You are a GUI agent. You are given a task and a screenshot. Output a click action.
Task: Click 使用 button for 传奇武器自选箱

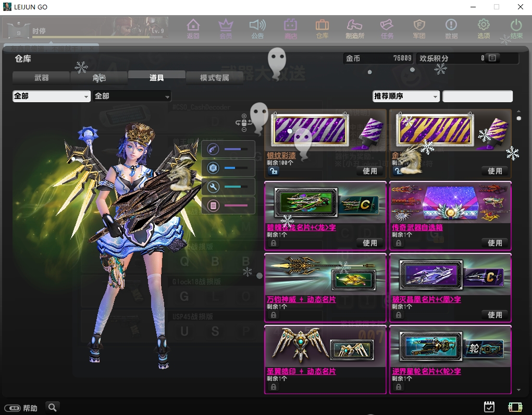(x=494, y=243)
